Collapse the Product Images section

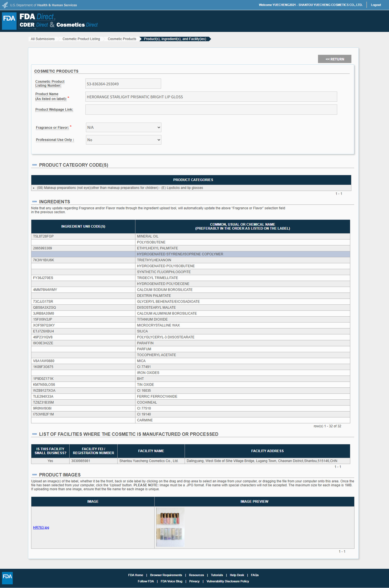35,475
